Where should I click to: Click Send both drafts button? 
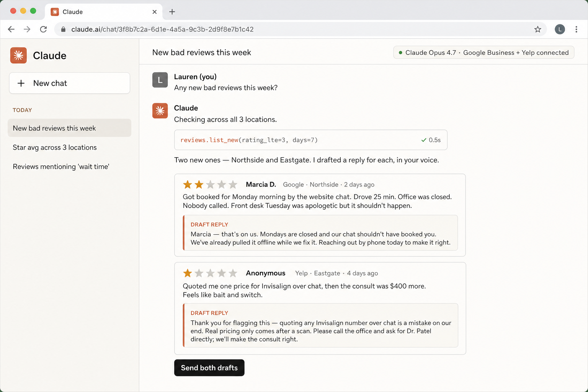click(x=209, y=367)
